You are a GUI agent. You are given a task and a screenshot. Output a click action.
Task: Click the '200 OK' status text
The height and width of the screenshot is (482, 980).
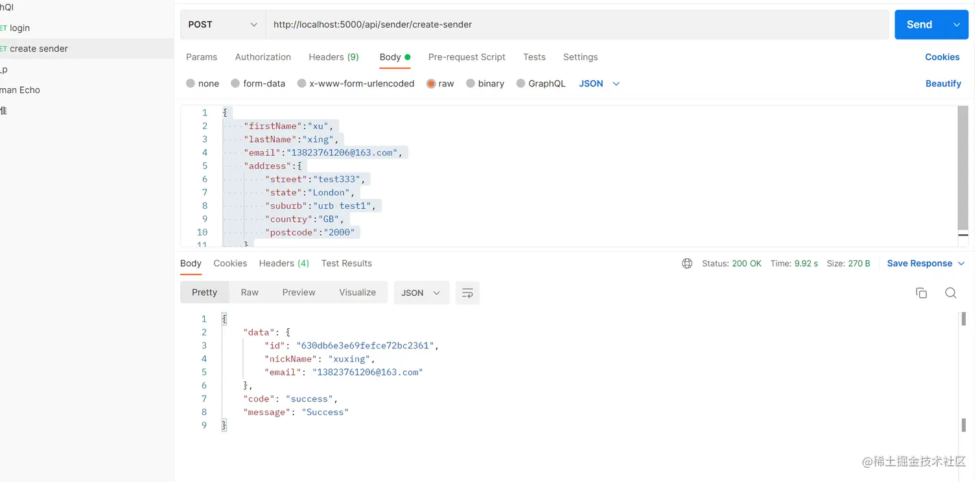[747, 263]
